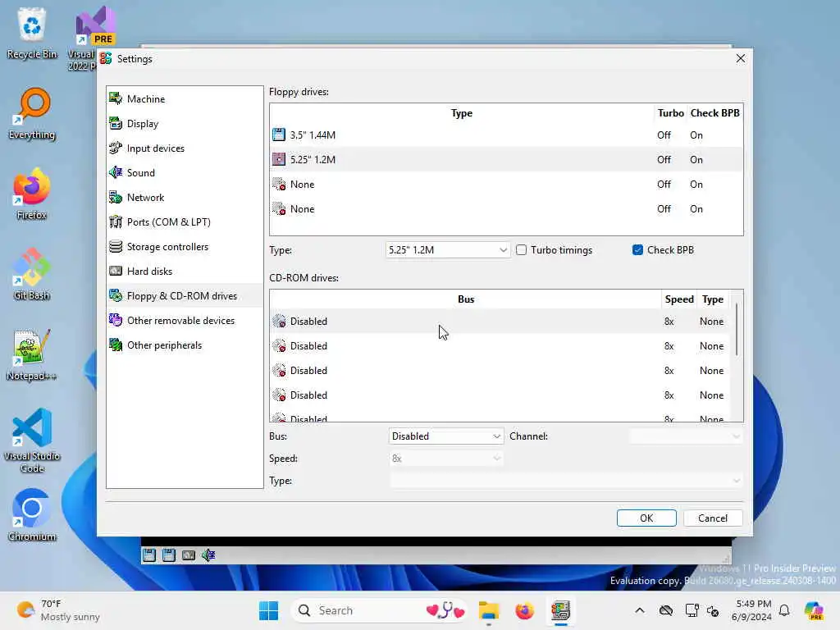Image resolution: width=840 pixels, height=630 pixels.
Task: Go to Sound settings
Action: point(185,173)
